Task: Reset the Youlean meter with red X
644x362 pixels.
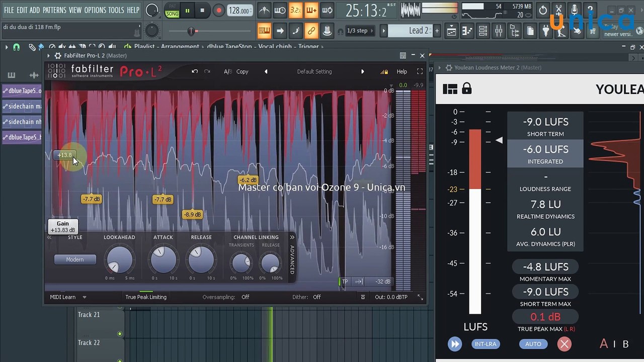Action: (x=565, y=344)
